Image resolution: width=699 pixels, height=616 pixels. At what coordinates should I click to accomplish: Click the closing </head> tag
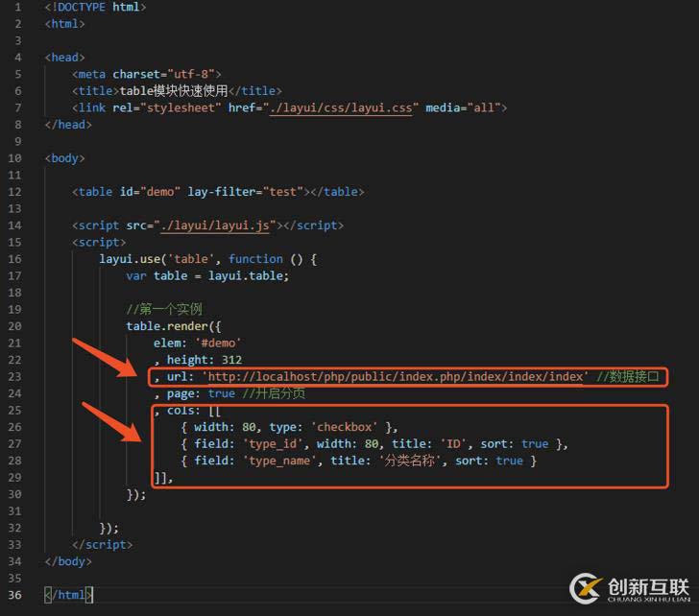68,125
